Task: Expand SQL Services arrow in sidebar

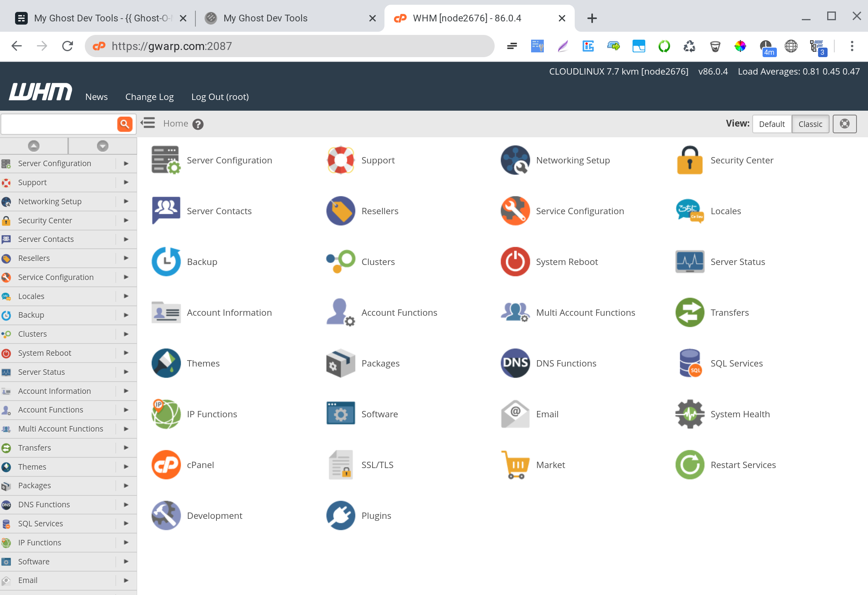Action: (x=126, y=524)
